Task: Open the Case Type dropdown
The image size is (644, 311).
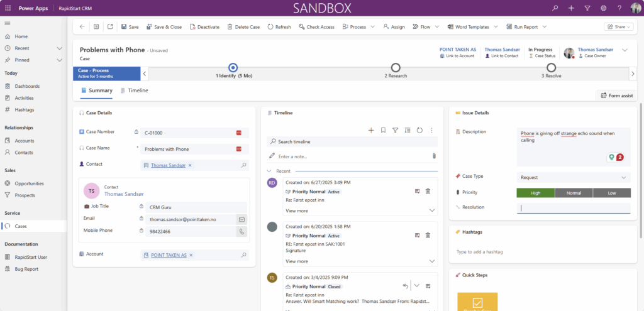Action: pyautogui.click(x=574, y=178)
